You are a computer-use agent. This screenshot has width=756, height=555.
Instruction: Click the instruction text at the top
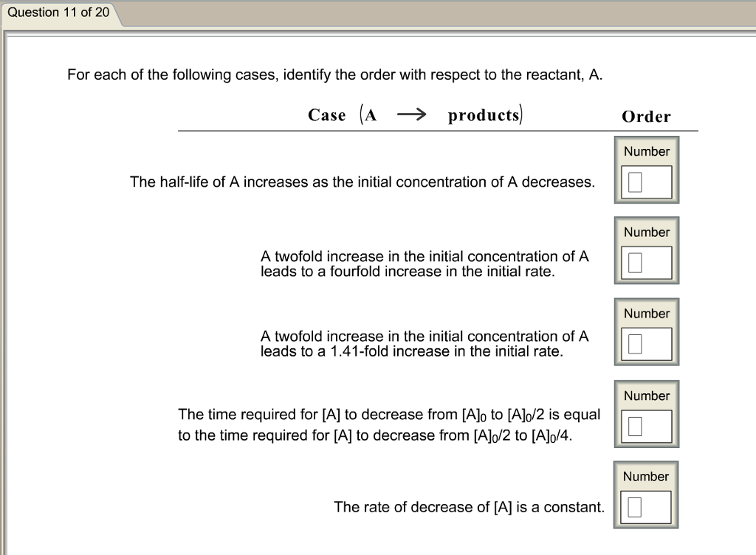(334, 75)
